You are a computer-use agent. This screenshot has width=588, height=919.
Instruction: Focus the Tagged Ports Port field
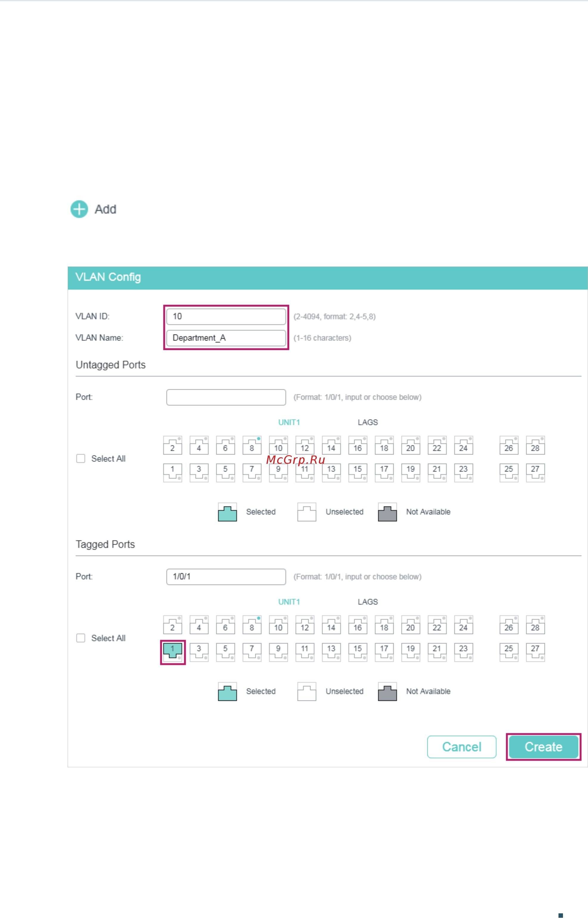226,577
